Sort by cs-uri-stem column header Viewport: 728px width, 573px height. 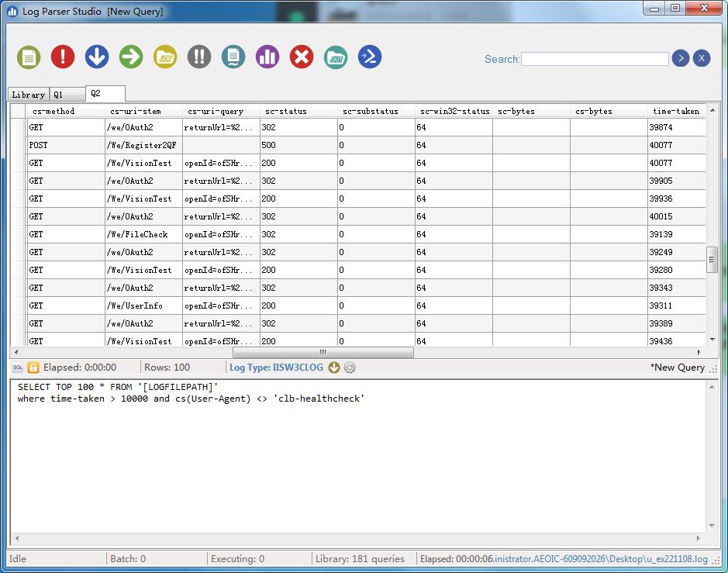pyautogui.click(x=143, y=111)
